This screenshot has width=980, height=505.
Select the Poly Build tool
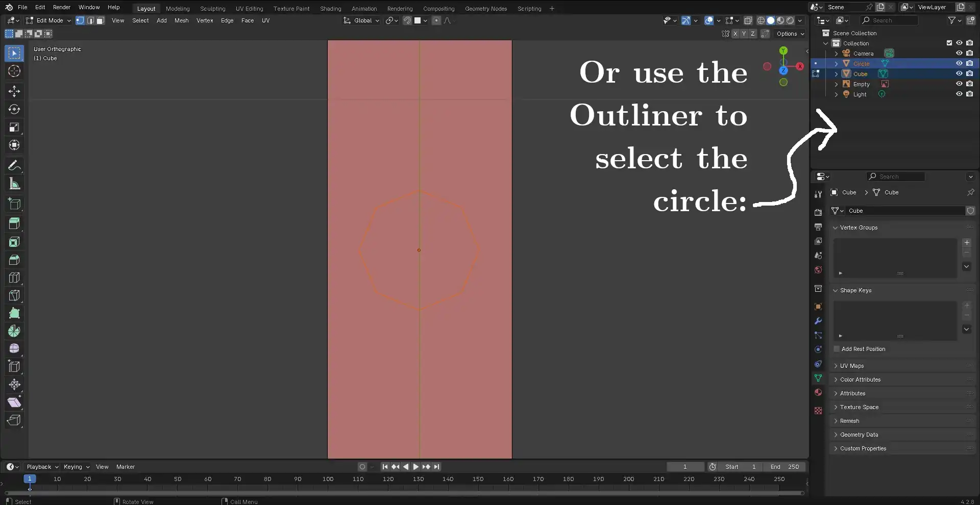(14, 313)
